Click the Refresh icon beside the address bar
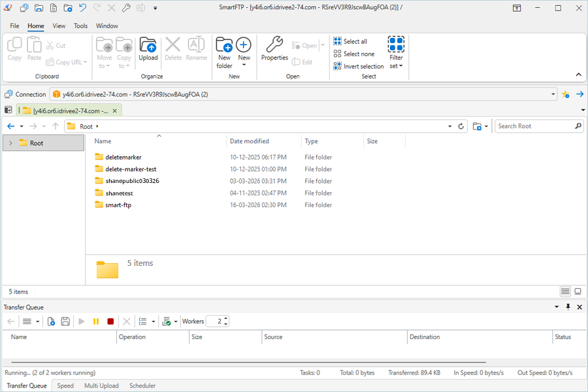 461,126
